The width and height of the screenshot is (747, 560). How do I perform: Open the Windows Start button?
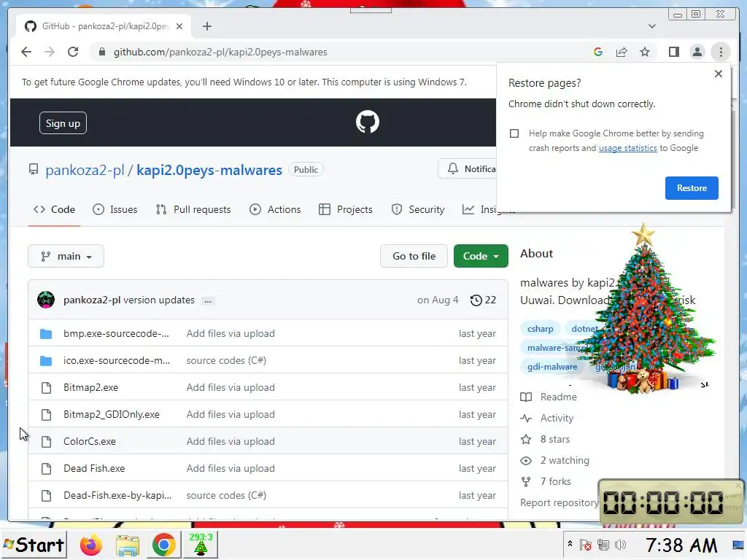[34, 545]
